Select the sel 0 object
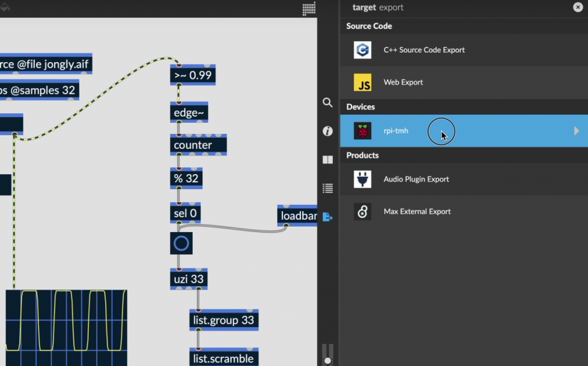The width and height of the screenshot is (588, 366). pyautogui.click(x=185, y=213)
